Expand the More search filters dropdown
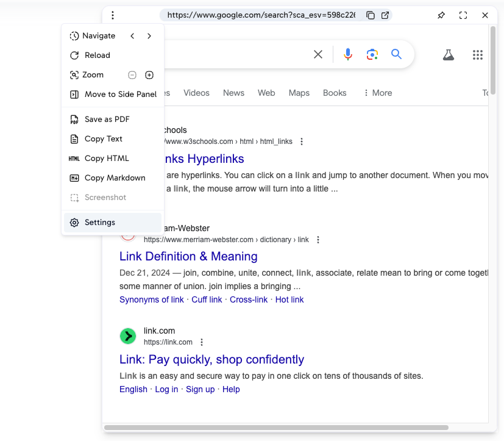 point(377,93)
